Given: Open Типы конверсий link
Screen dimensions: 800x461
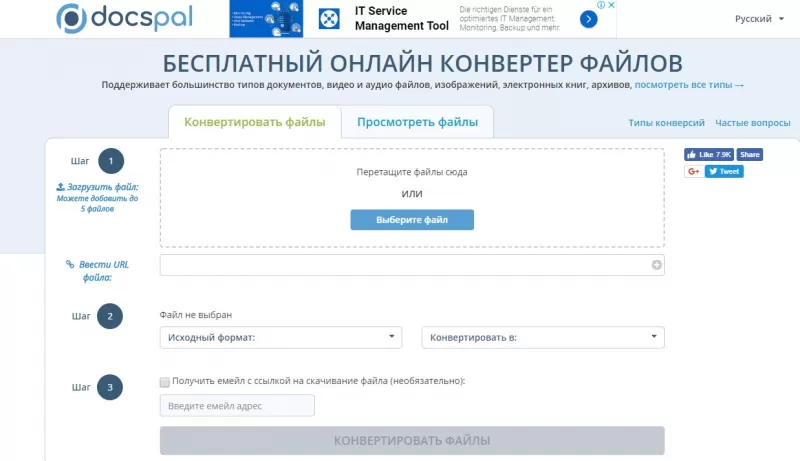Looking at the screenshot, I should click(666, 122).
